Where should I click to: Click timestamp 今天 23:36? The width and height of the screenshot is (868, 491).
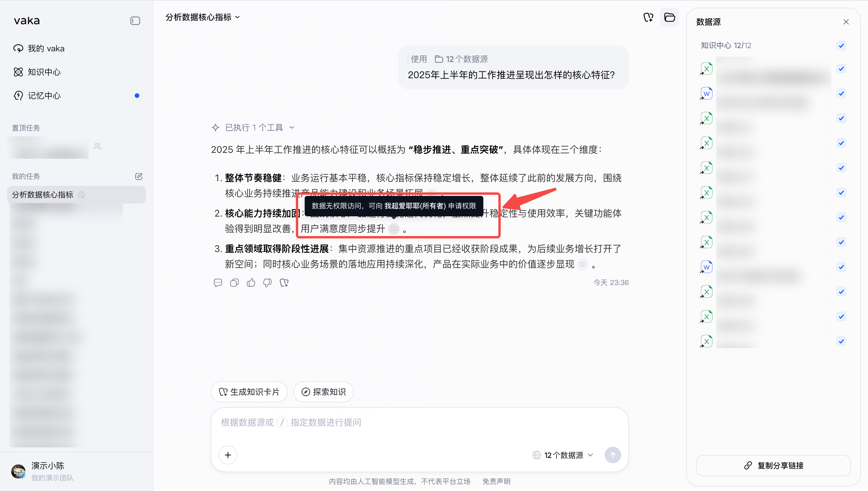coord(611,283)
